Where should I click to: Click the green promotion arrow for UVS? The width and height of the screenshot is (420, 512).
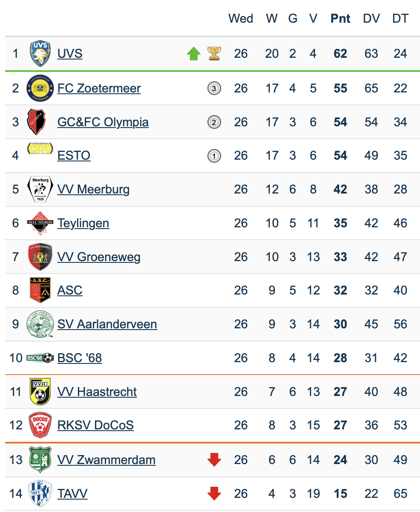pos(194,54)
